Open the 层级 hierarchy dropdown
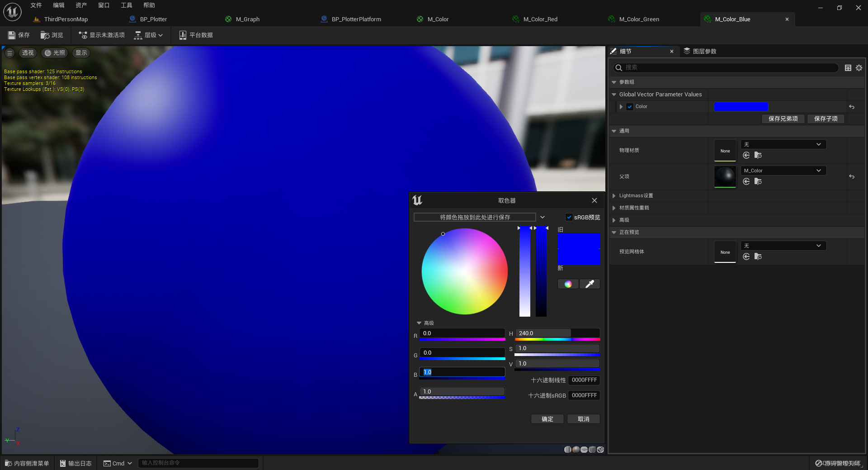 (148, 35)
